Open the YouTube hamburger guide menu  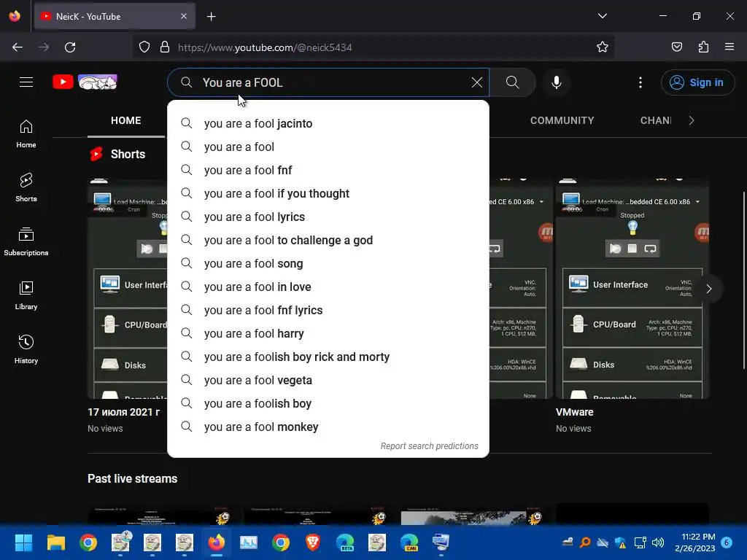(x=26, y=82)
